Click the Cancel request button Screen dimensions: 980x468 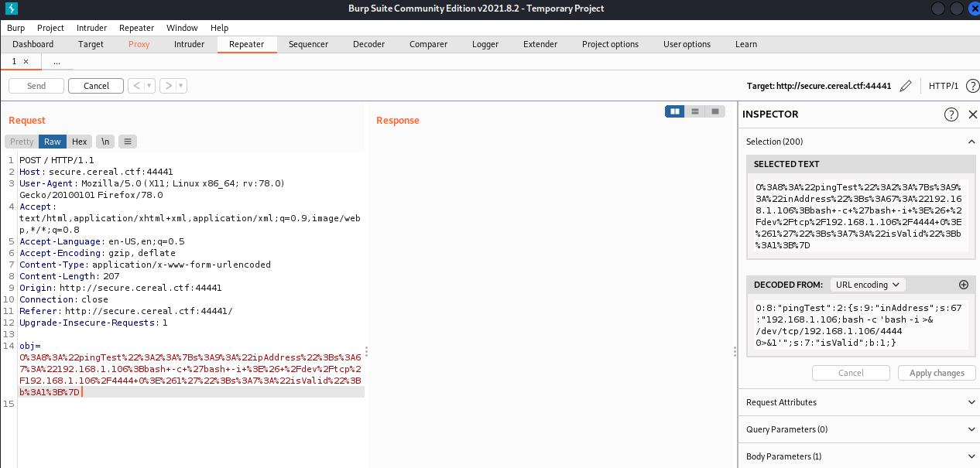click(96, 86)
